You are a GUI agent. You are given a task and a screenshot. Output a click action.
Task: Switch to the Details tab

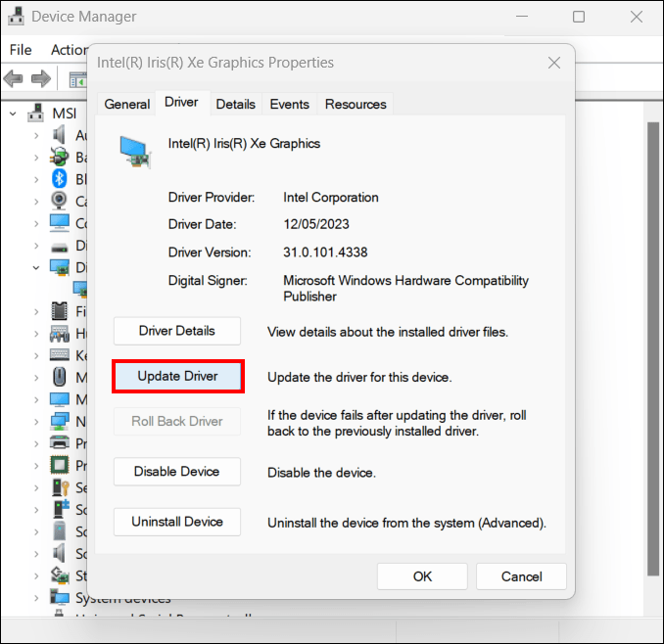point(235,104)
